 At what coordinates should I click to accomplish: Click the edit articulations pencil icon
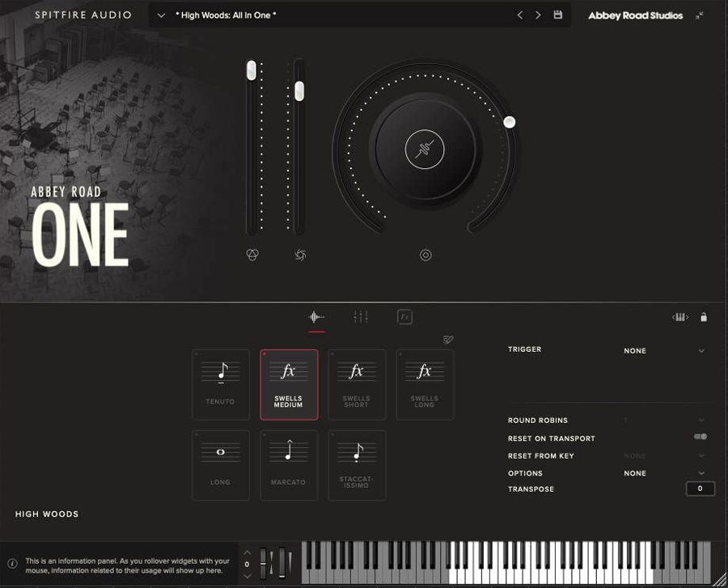point(448,340)
